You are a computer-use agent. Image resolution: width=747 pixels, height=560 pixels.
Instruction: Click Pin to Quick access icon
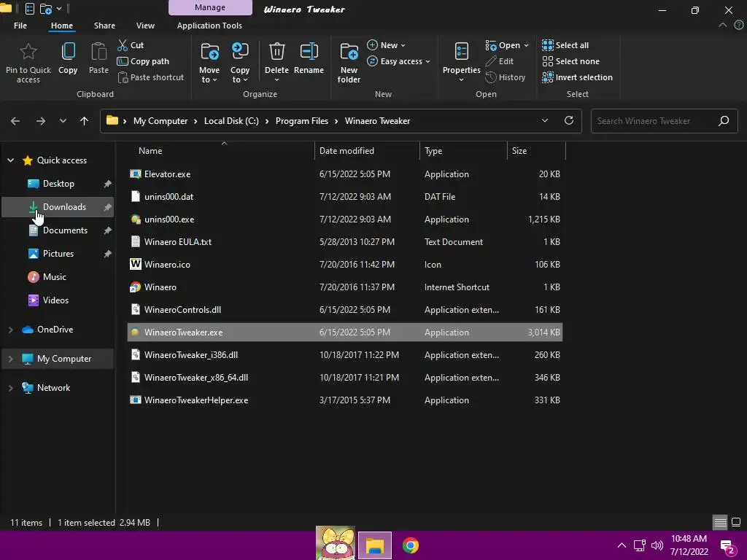pyautogui.click(x=28, y=52)
